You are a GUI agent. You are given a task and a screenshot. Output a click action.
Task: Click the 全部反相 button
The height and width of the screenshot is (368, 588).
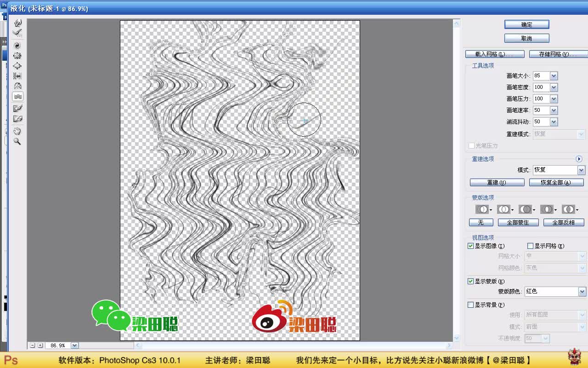(563, 222)
